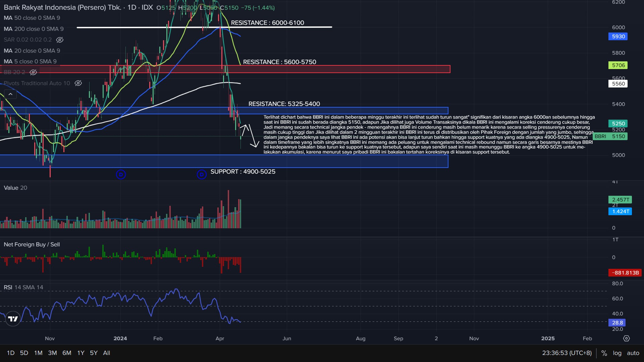This screenshot has width=644, height=362.
Task: Show the hidden Parabolic SAR indicator
Action: tap(60, 40)
